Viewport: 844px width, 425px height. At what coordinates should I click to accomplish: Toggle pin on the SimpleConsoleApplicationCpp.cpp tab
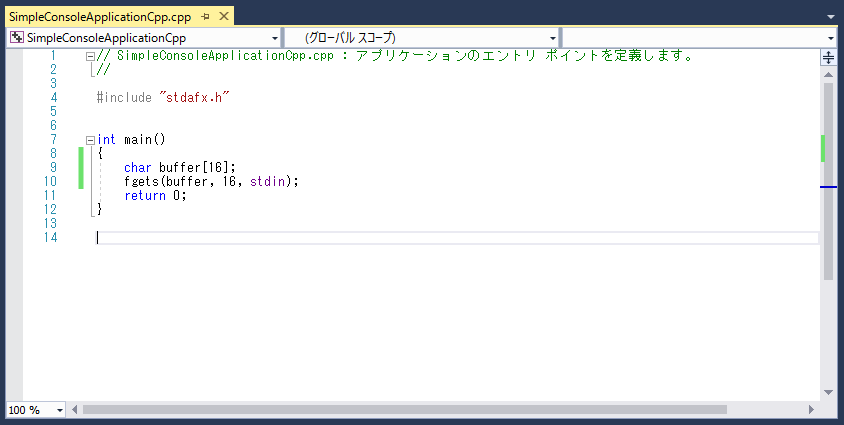pyautogui.click(x=205, y=17)
